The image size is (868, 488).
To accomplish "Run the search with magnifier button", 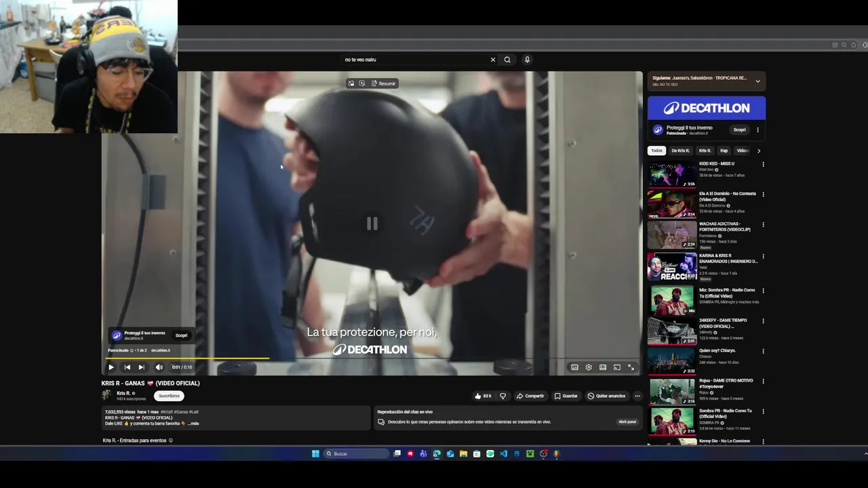I will [507, 60].
